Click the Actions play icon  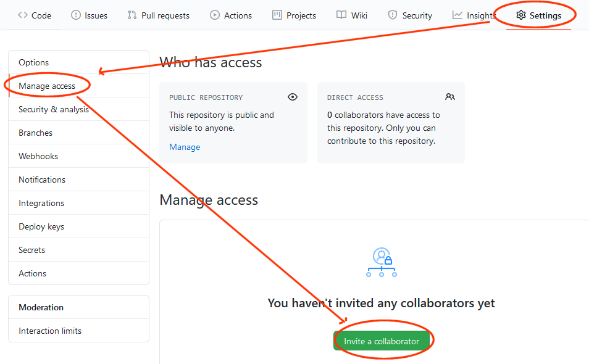coord(215,15)
